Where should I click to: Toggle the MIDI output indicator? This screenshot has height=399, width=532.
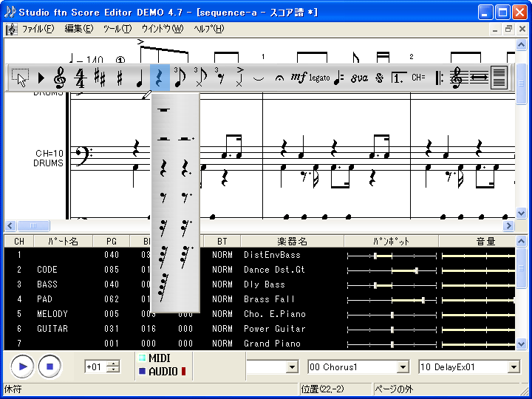click(154, 358)
